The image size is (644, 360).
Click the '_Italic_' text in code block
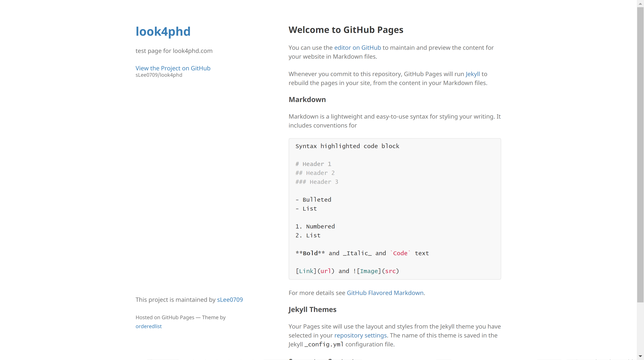pos(357,253)
